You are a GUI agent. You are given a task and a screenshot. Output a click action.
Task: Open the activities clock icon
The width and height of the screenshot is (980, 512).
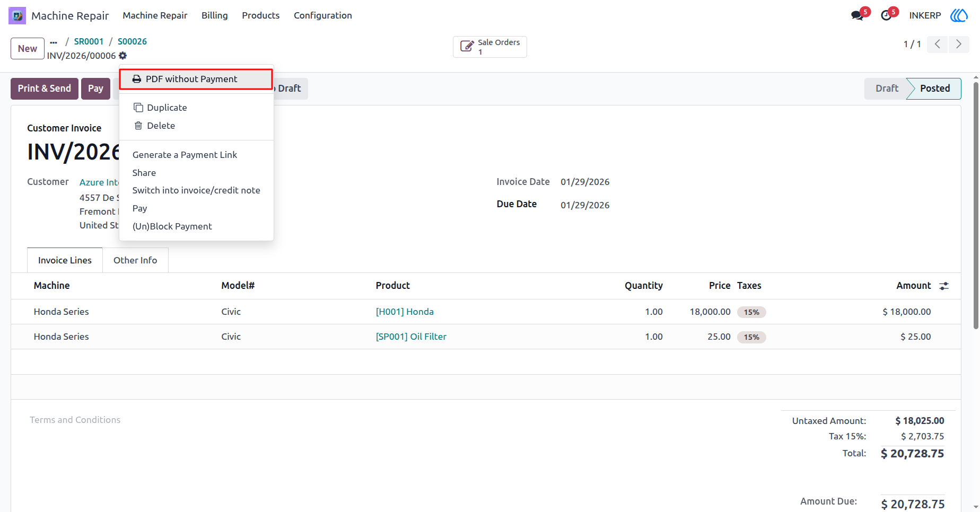coord(886,15)
